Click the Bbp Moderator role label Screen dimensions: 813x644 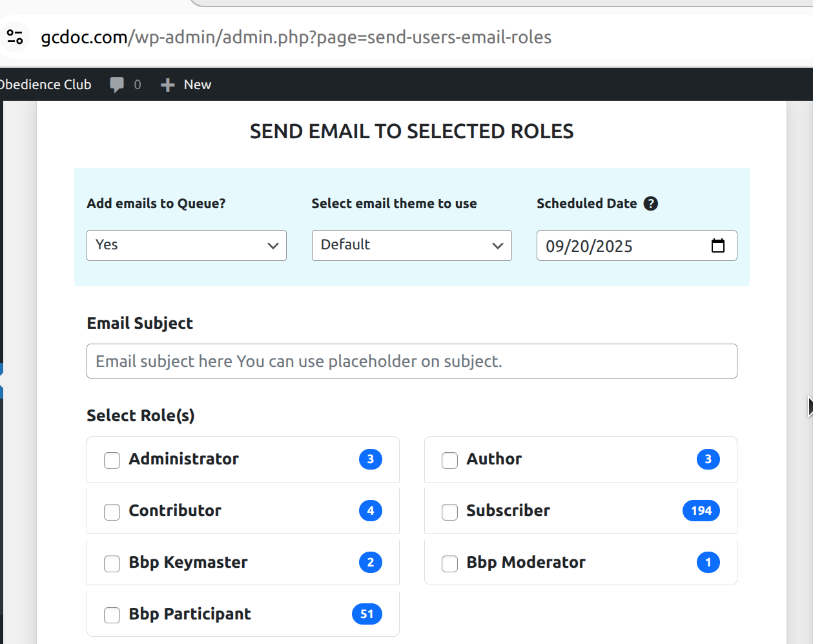pyautogui.click(x=526, y=563)
